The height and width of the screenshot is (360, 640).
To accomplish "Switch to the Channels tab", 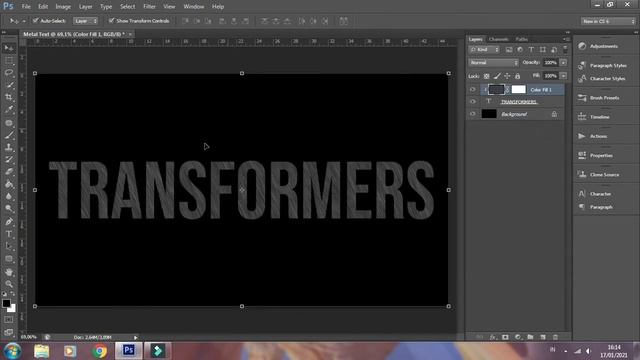I will click(x=498, y=40).
